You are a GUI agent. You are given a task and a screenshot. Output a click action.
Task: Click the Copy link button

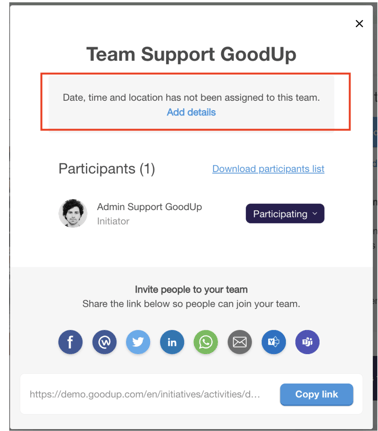(x=317, y=394)
